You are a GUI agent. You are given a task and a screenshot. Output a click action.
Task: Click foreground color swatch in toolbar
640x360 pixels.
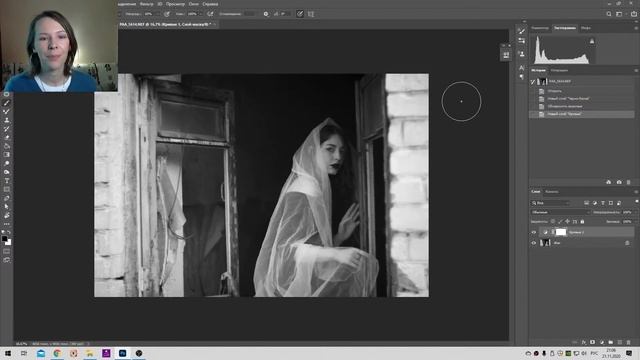coord(4,239)
